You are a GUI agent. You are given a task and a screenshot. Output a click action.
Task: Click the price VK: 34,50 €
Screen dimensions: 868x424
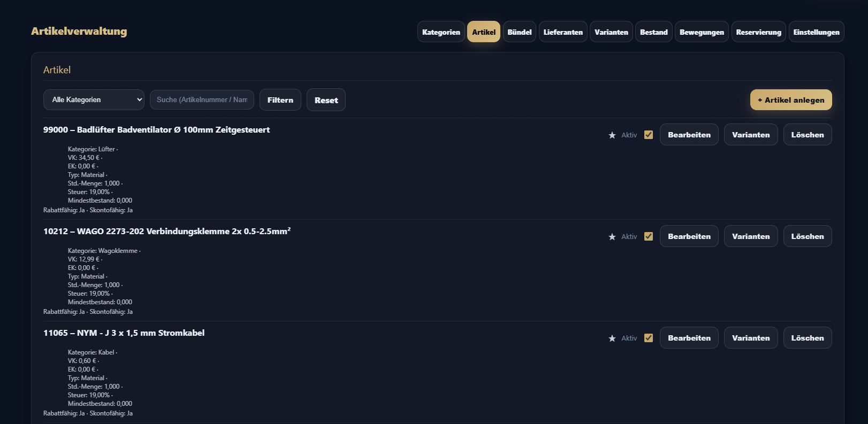(x=84, y=158)
